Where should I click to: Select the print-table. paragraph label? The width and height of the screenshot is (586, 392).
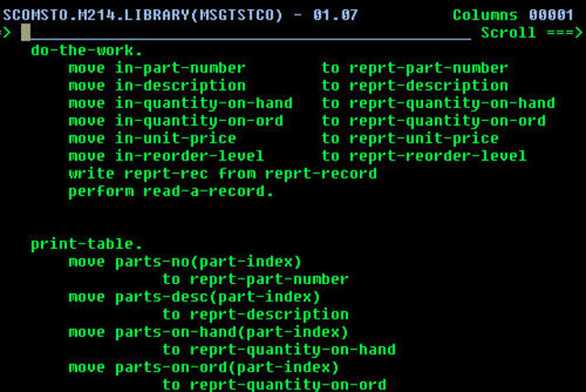86,245
